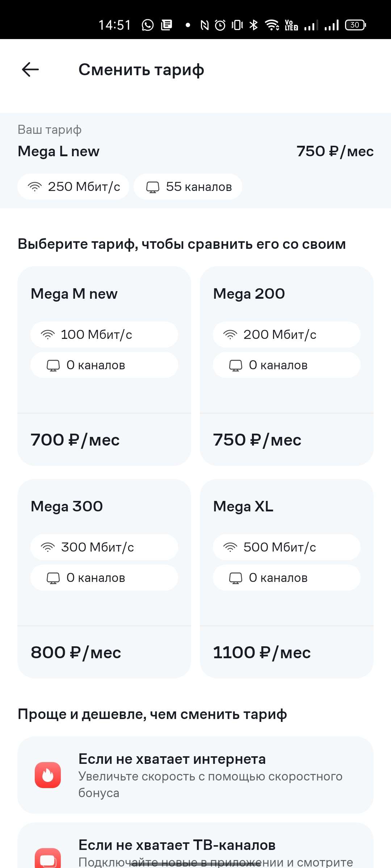The height and width of the screenshot is (868, 391).
Task: Tap the alarm clock status icon
Action: 220,25
